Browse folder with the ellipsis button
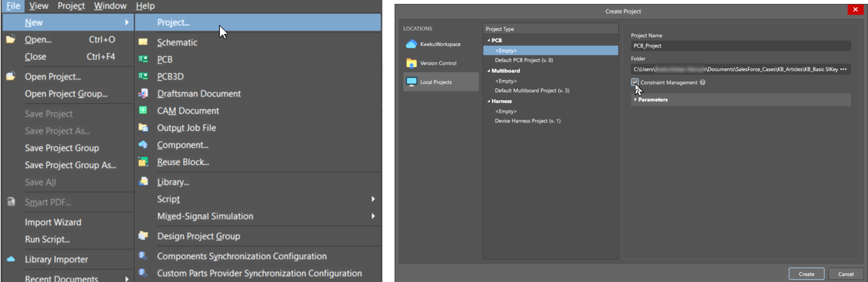Image resolution: width=868 pixels, height=282 pixels. point(843,69)
